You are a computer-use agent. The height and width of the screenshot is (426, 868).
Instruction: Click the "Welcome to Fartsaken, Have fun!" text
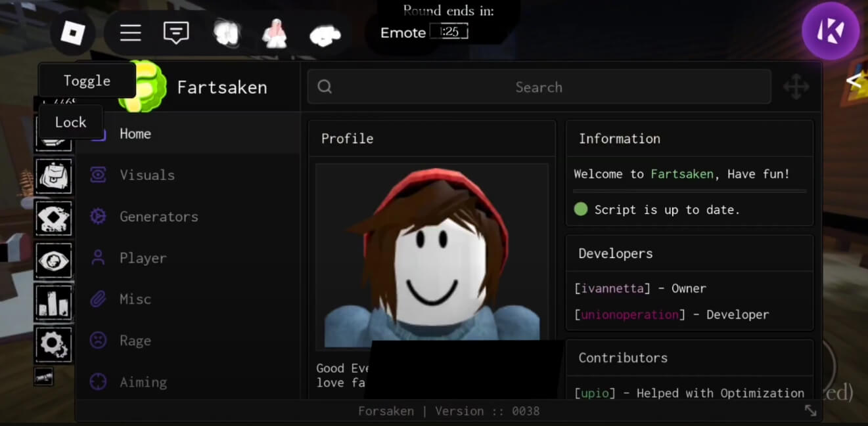click(681, 174)
